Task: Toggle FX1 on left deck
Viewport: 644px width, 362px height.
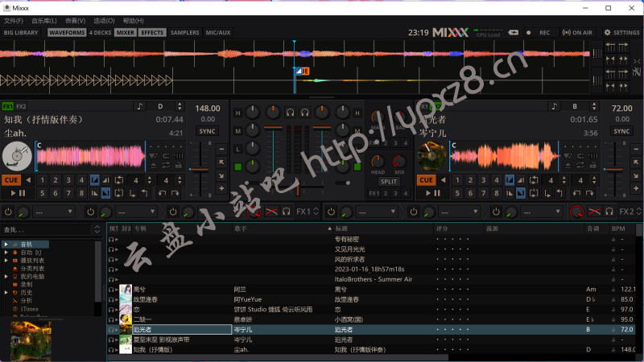Action: point(7,106)
